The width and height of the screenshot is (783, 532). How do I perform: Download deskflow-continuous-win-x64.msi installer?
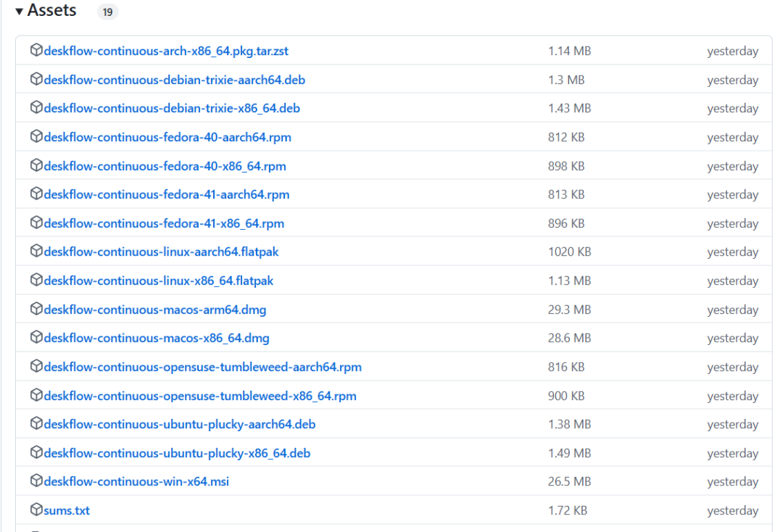[x=136, y=481]
